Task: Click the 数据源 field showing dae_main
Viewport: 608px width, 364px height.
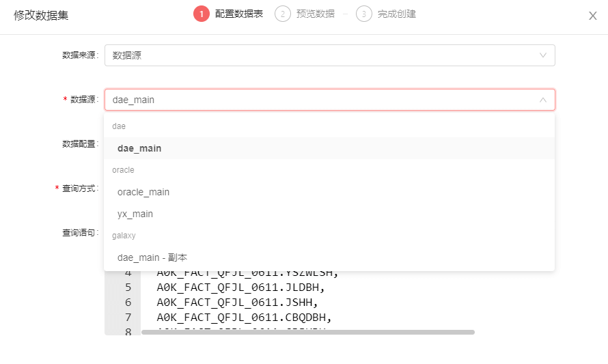Action: (321, 100)
